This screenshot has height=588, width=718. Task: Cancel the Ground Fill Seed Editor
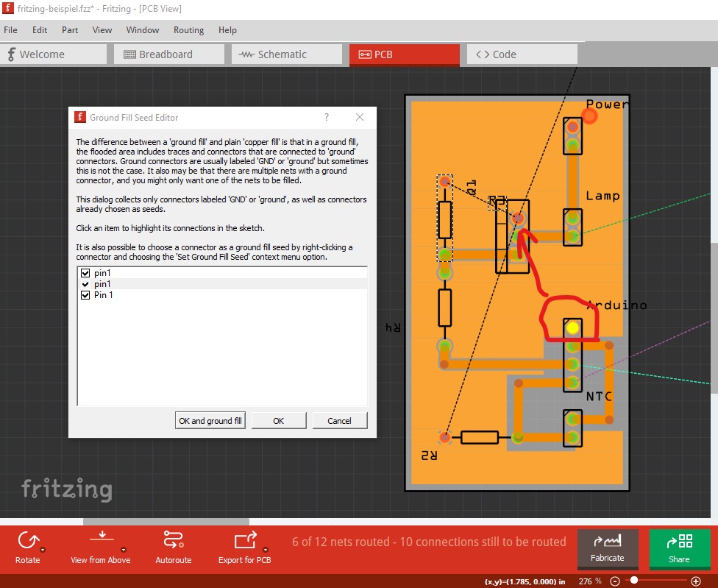pos(340,420)
